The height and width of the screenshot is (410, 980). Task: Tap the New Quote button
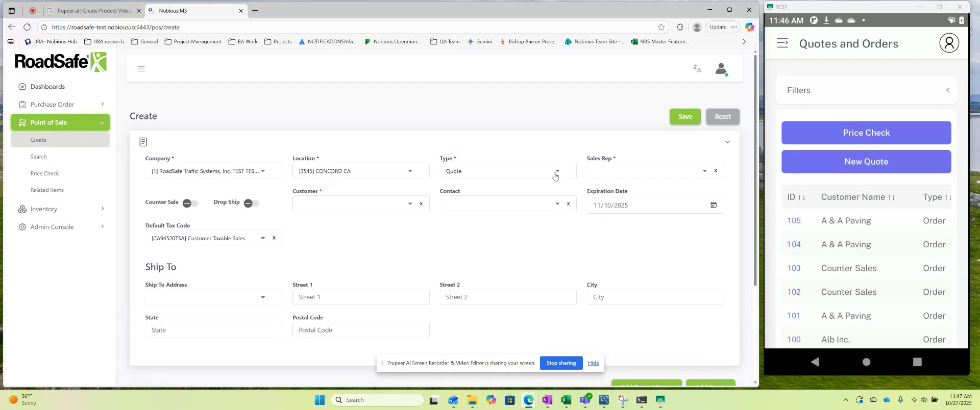[866, 162]
